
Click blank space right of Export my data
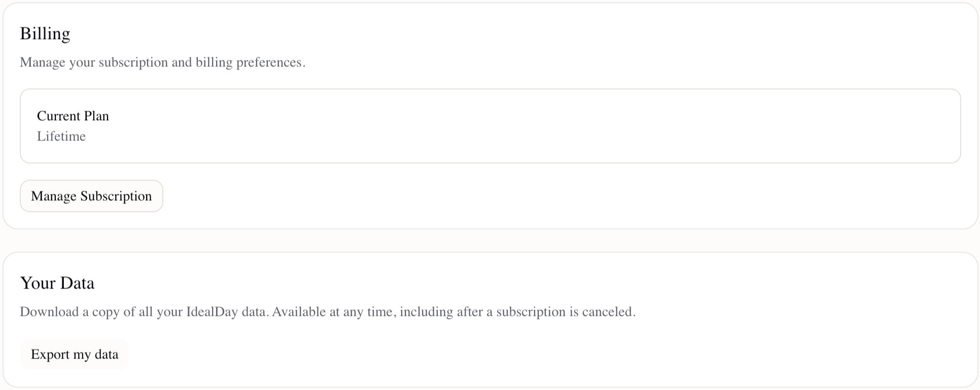tap(457, 354)
